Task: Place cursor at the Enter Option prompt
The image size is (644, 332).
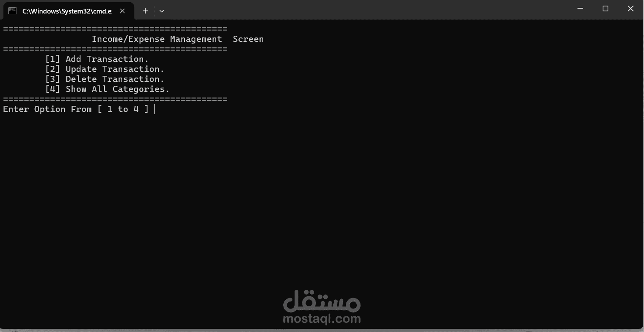Action: 155,109
